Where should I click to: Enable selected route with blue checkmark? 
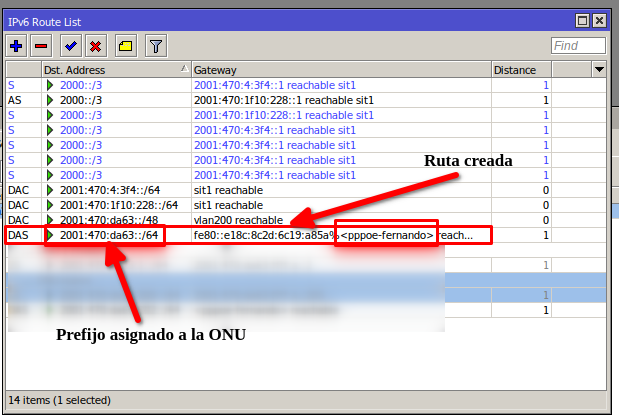tap(70, 45)
